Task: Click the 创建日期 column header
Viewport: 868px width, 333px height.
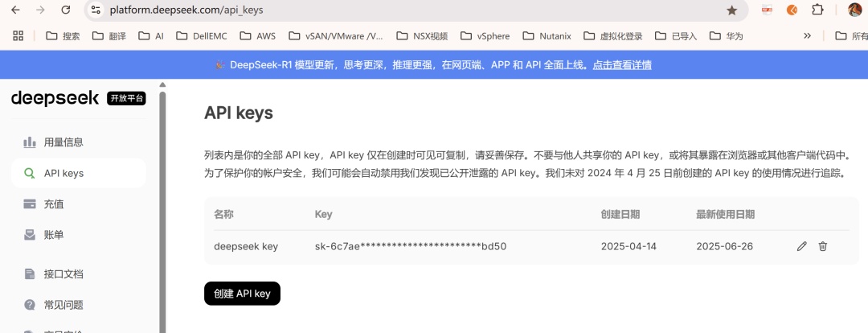Action: click(620, 215)
